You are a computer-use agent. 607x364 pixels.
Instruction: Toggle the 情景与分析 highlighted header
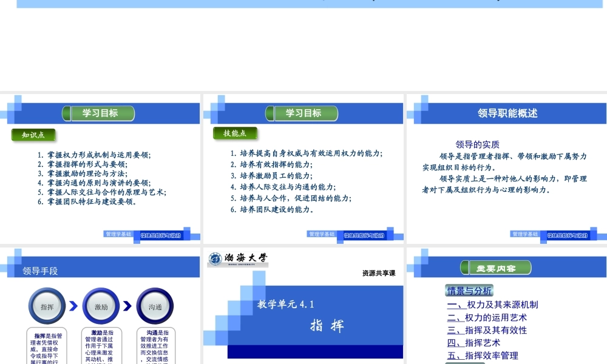[x=469, y=290]
